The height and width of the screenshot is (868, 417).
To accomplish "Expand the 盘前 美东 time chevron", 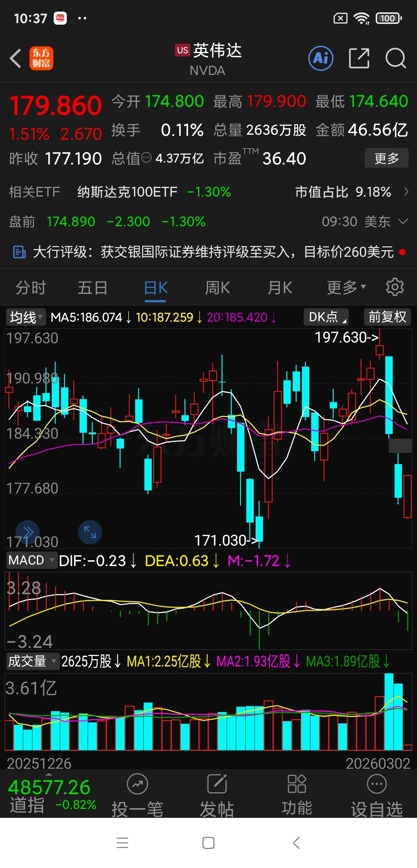I will pyautogui.click(x=403, y=221).
